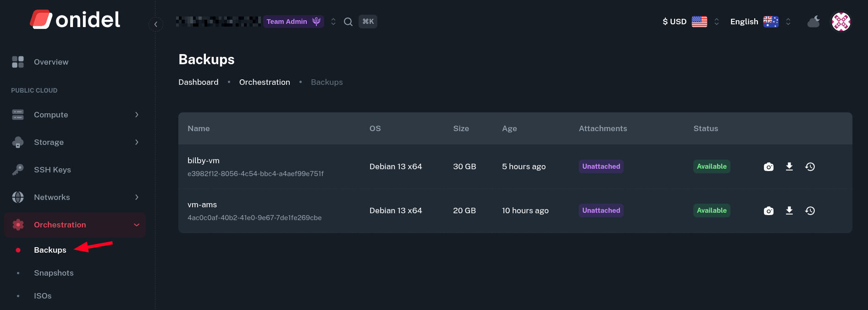The image size is (868, 310).
Task: Restore the vm-ams backup via history icon
Action: [x=810, y=211]
